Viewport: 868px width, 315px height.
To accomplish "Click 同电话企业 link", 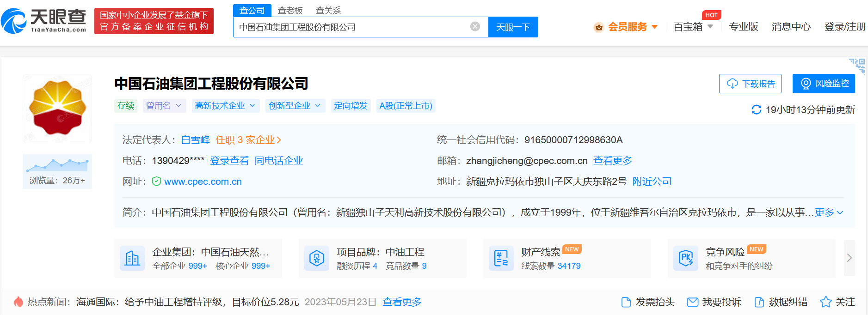I will [x=279, y=161].
